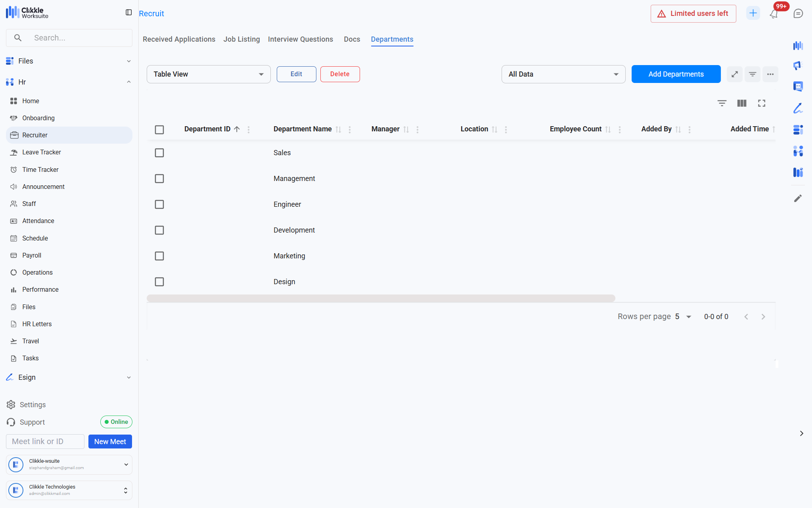812x508 pixels.
Task: Toggle the select-all header checkbox
Action: pos(159,130)
